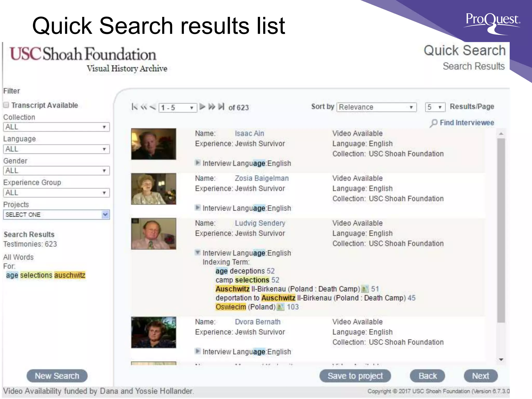
Task: Open map icon beside Oswiecim (Poland)
Action: point(280,307)
